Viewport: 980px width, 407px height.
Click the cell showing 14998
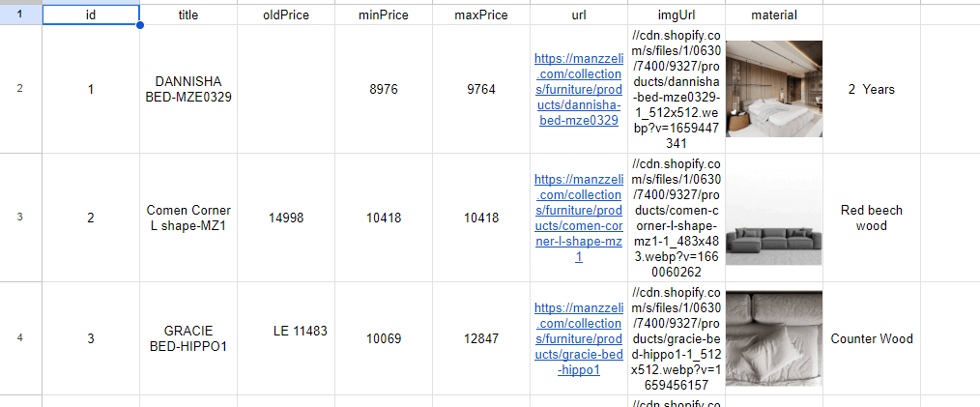coord(286,218)
